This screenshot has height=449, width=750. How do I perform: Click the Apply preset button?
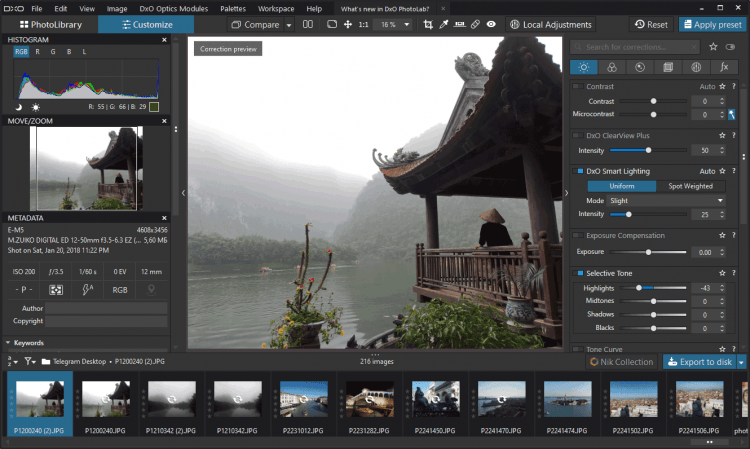coord(712,24)
